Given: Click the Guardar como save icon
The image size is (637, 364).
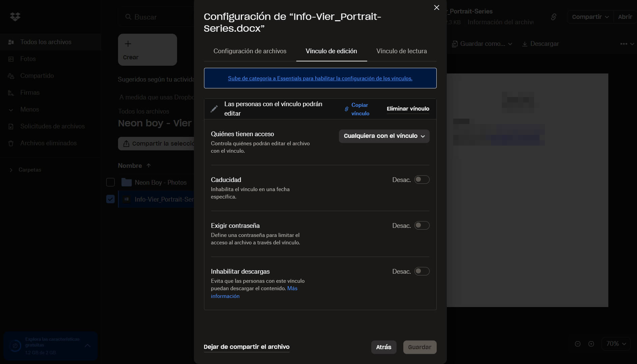Looking at the screenshot, I should tap(455, 44).
